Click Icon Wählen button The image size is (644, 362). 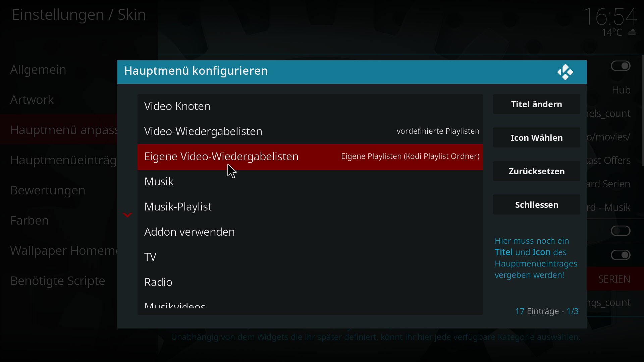(x=536, y=138)
